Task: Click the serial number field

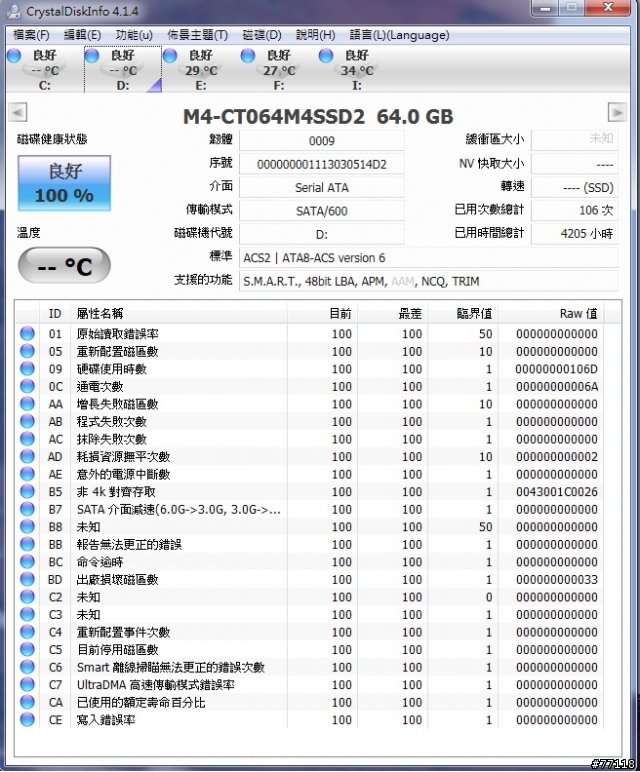Action: [x=322, y=164]
